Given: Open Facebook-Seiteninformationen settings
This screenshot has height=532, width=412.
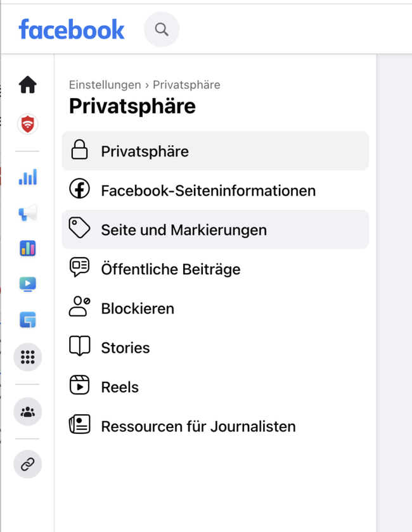Looking at the screenshot, I should pos(215,191).
